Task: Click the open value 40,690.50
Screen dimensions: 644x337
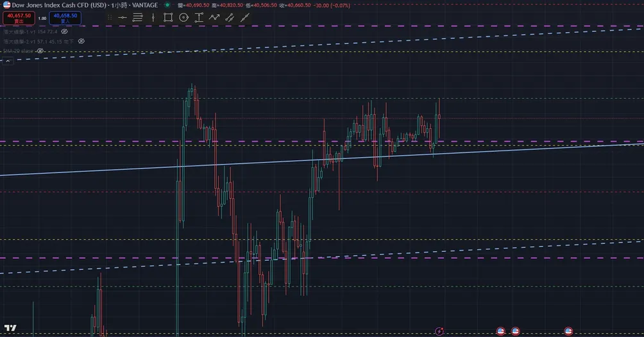Action: pos(196,5)
